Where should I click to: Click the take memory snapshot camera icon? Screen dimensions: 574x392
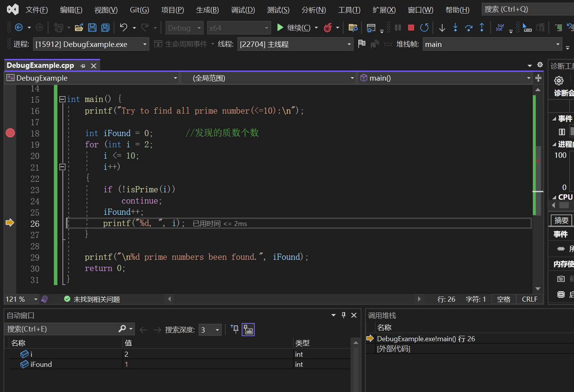561,279
